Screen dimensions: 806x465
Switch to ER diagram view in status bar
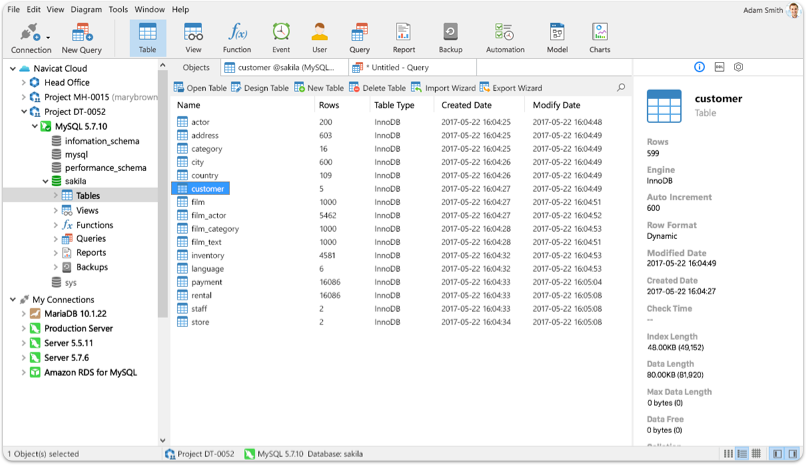pyautogui.click(x=756, y=453)
